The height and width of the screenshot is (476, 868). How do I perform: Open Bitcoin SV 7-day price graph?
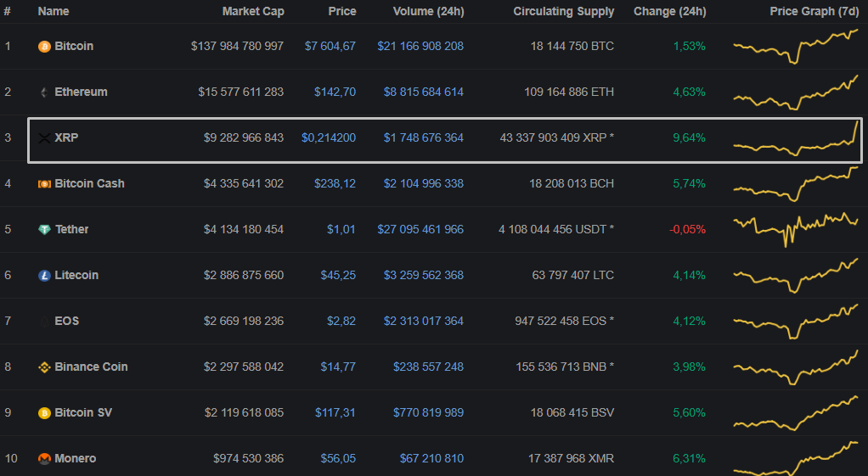point(796,413)
